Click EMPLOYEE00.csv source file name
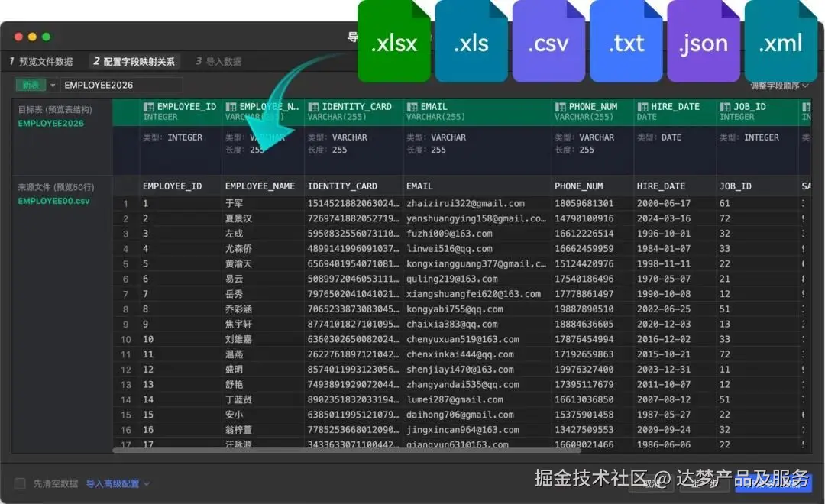This screenshot has width=825, height=504. (53, 201)
